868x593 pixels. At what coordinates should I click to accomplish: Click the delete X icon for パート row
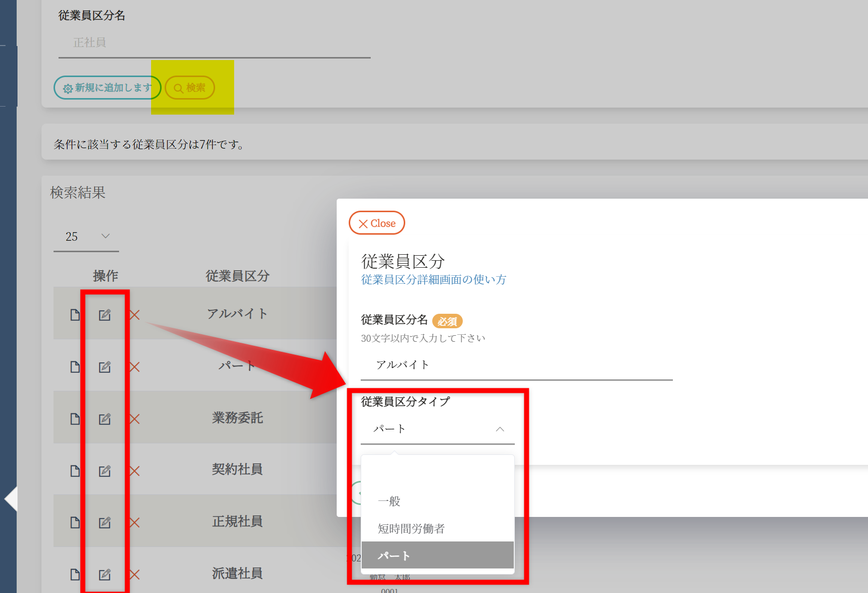135,367
